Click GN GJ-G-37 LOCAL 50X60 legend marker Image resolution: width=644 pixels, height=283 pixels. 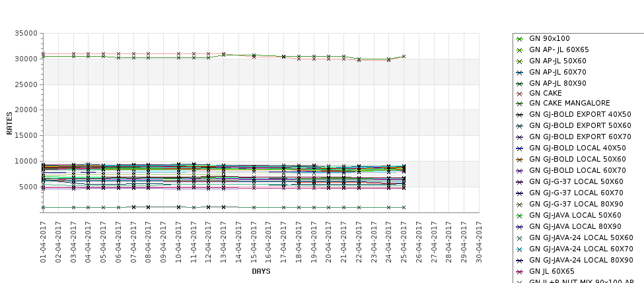(x=520, y=182)
